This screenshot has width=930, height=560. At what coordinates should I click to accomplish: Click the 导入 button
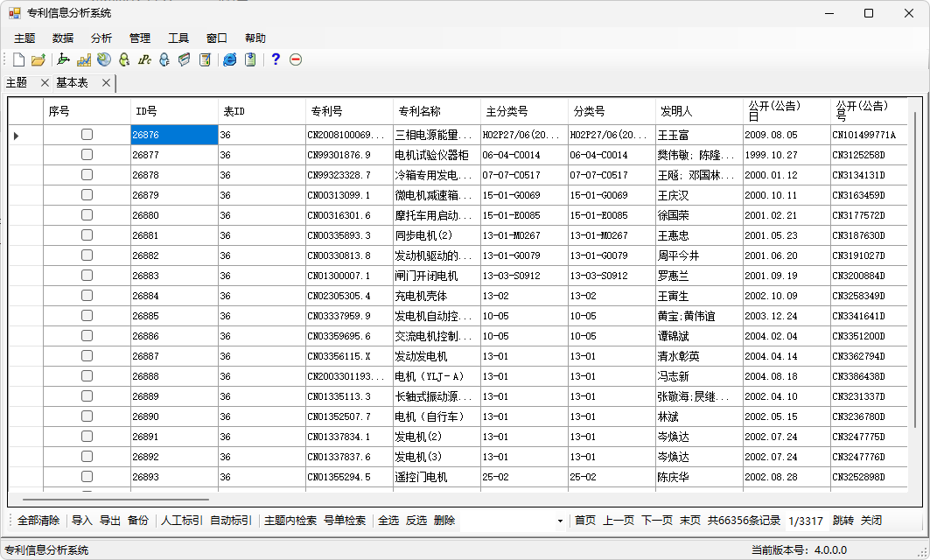click(82, 521)
